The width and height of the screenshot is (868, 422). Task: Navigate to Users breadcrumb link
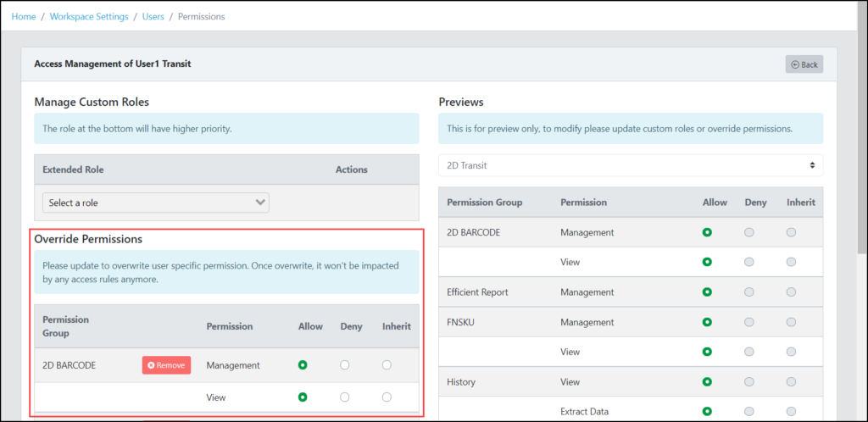153,17
